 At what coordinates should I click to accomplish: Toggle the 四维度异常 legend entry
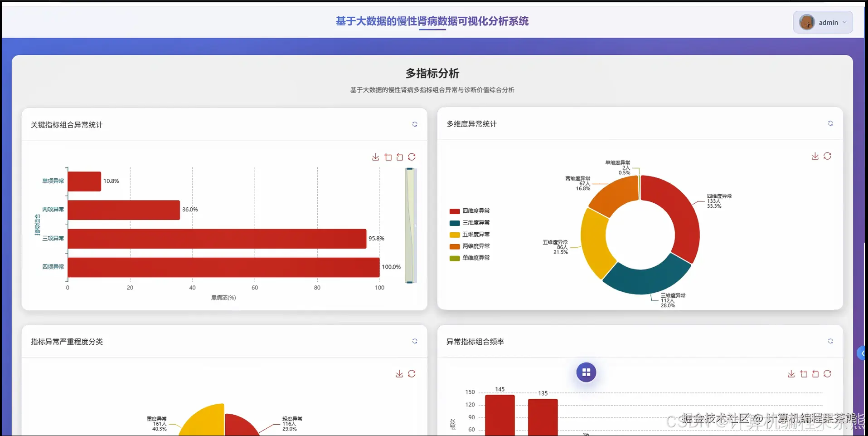pos(470,211)
